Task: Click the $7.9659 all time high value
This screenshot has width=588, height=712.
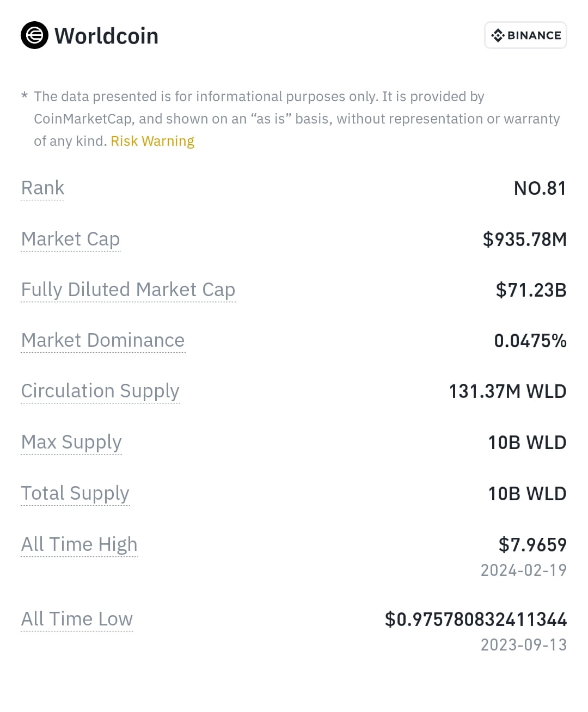Action: (x=532, y=545)
